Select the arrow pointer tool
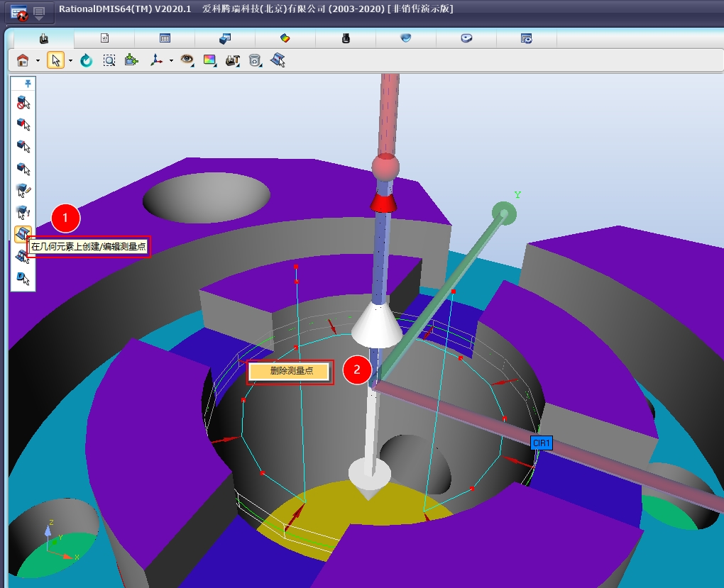This screenshot has width=724, height=588. [55, 60]
